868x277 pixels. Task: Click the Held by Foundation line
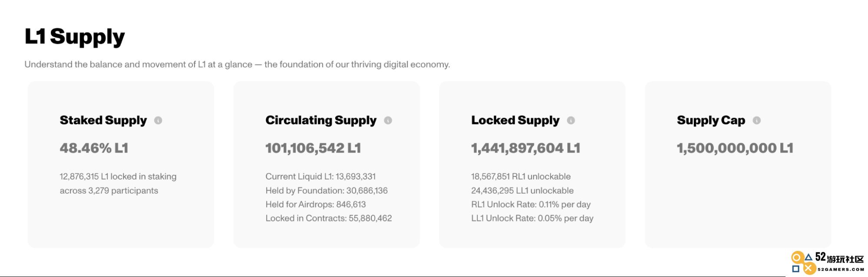click(x=327, y=190)
